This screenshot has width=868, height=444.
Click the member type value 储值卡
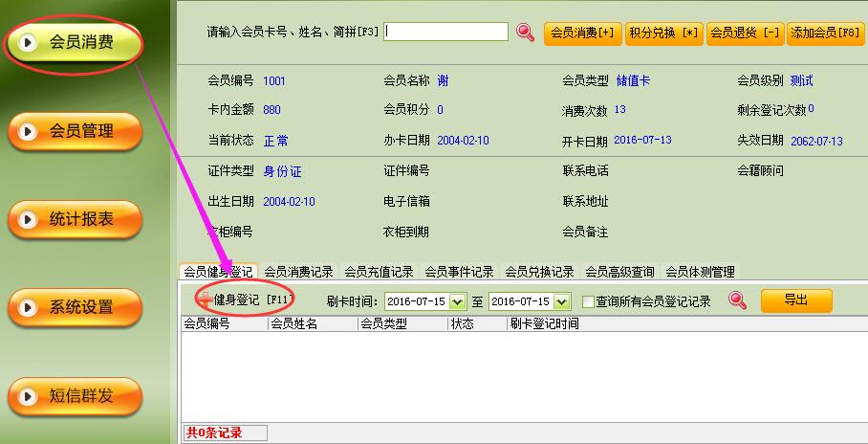[633, 81]
